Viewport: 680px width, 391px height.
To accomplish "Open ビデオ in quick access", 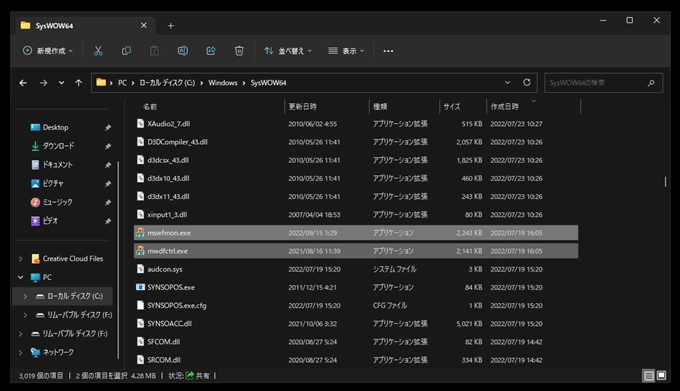I will [50, 221].
